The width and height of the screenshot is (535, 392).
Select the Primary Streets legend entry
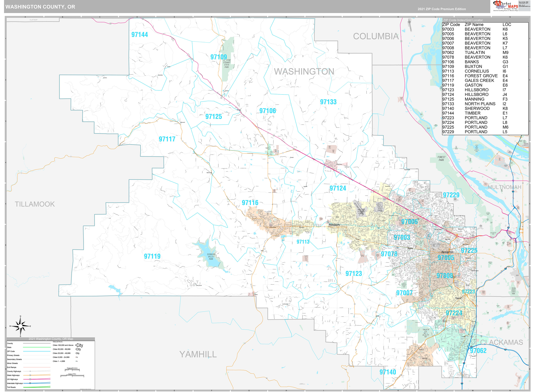(x=29, y=355)
